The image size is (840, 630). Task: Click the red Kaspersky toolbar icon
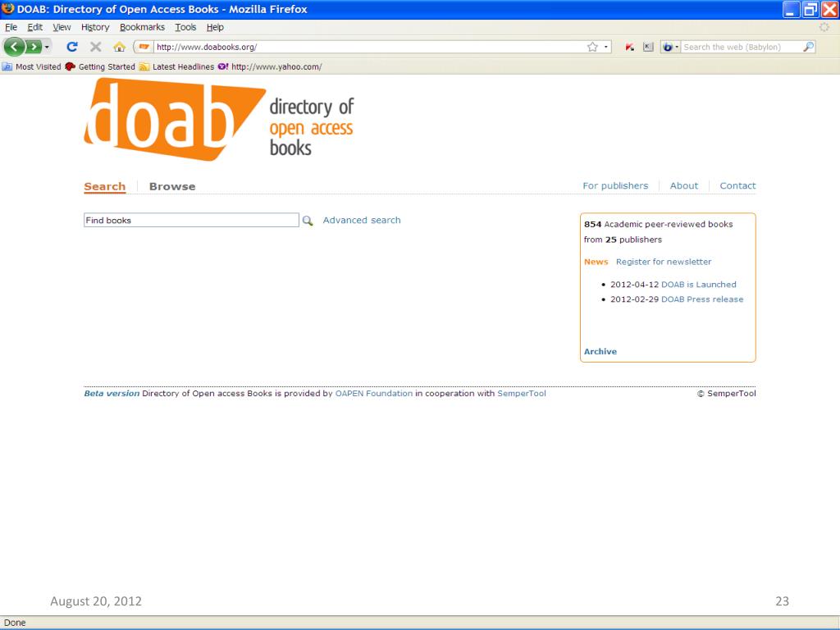[x=629, y=47]
